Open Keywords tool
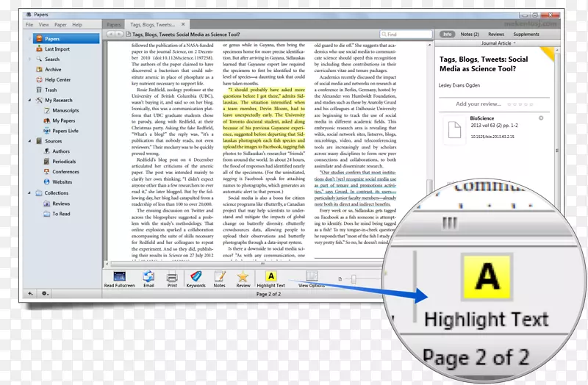This screenshot has width=588, height=385. [x=196, y=280]
